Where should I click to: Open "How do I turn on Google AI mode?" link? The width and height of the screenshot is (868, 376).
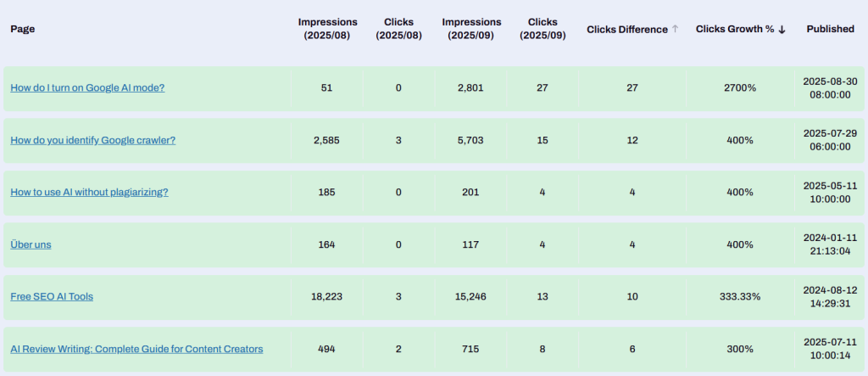click(x=87, y=88)
